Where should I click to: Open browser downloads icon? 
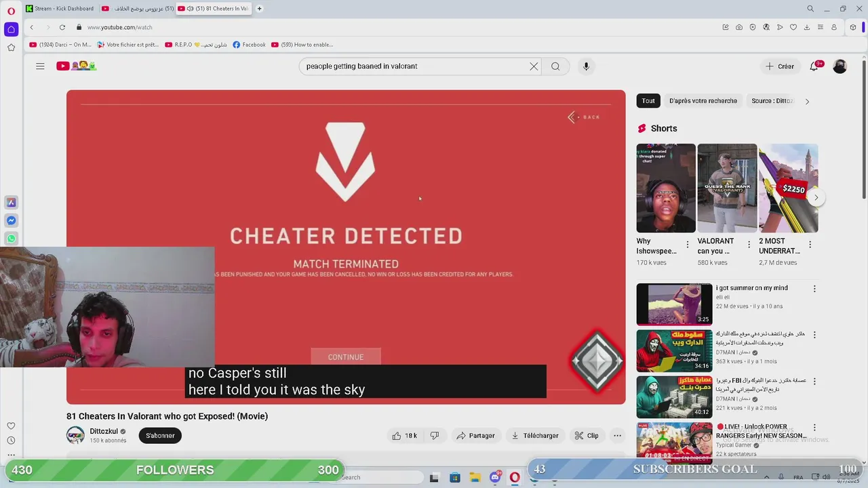(807, 27)
